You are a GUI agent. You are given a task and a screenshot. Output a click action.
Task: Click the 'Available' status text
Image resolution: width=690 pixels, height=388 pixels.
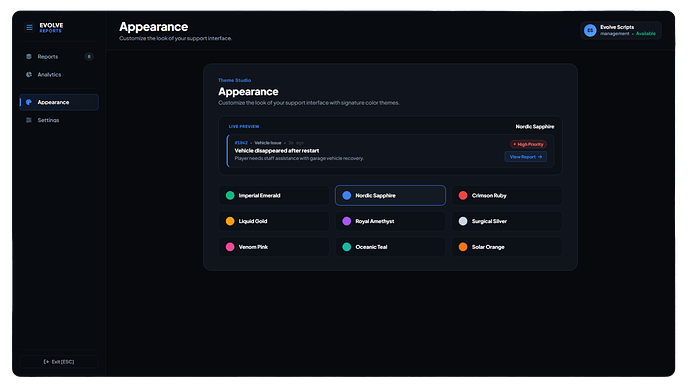(x=646, y=34)
